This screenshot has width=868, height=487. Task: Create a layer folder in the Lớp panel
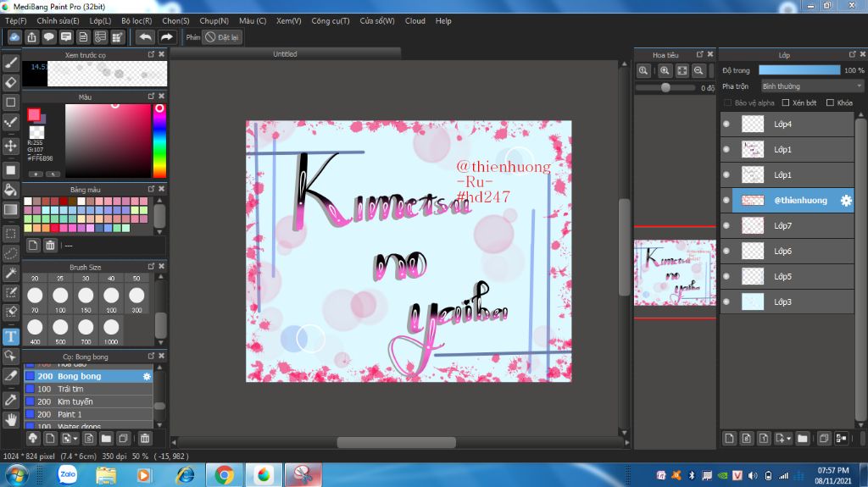point(803,439)
